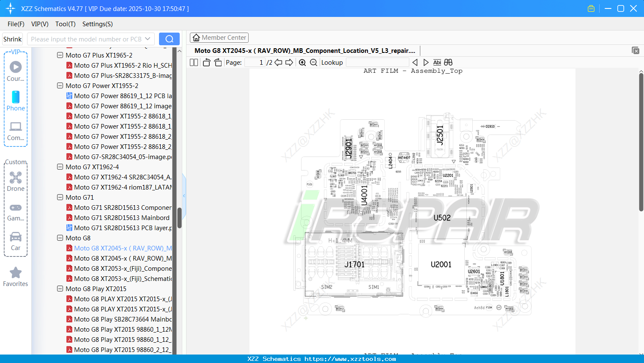Image resolution: width=644 pixels, height=363 pixels.
Task: Open the Moto G7 Power 88619_1_12 PCB layout file
Action: 119,96
